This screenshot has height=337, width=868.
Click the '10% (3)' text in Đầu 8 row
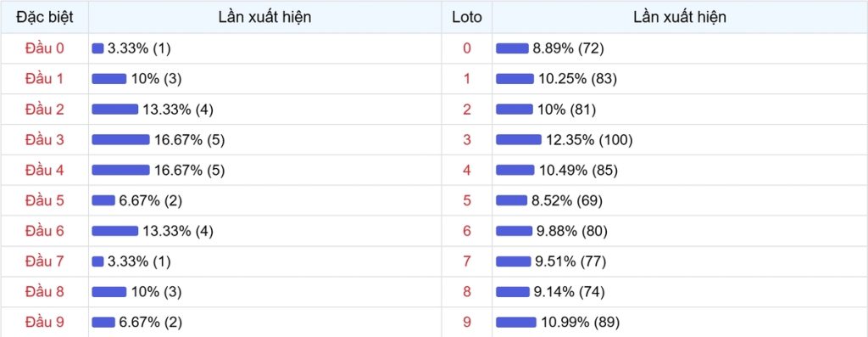[x=156, y=291]
